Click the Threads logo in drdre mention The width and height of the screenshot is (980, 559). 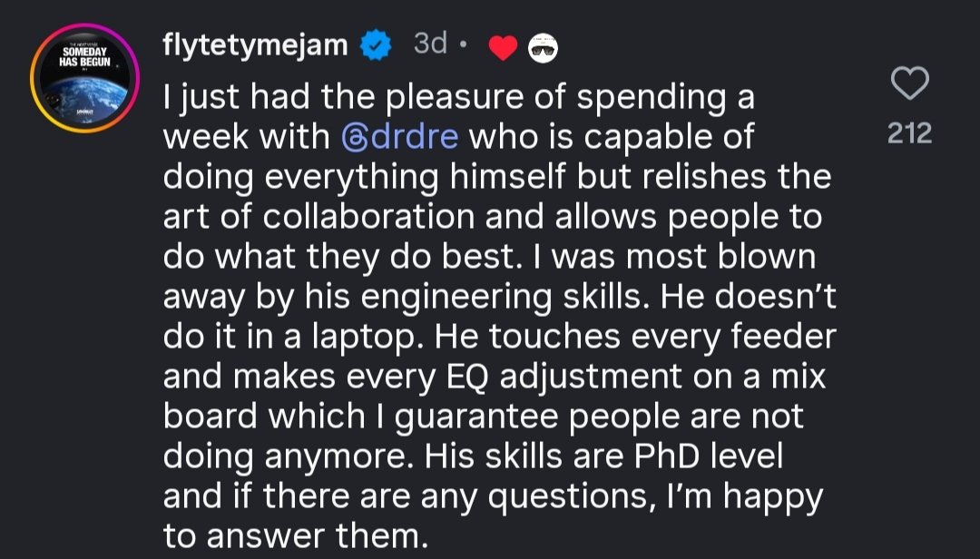[353, 137]
